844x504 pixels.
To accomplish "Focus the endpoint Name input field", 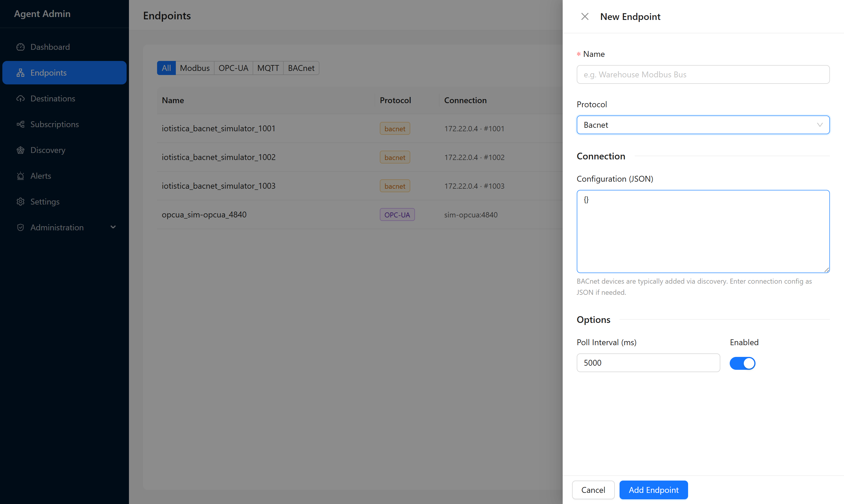I will (x=703, y=74).
